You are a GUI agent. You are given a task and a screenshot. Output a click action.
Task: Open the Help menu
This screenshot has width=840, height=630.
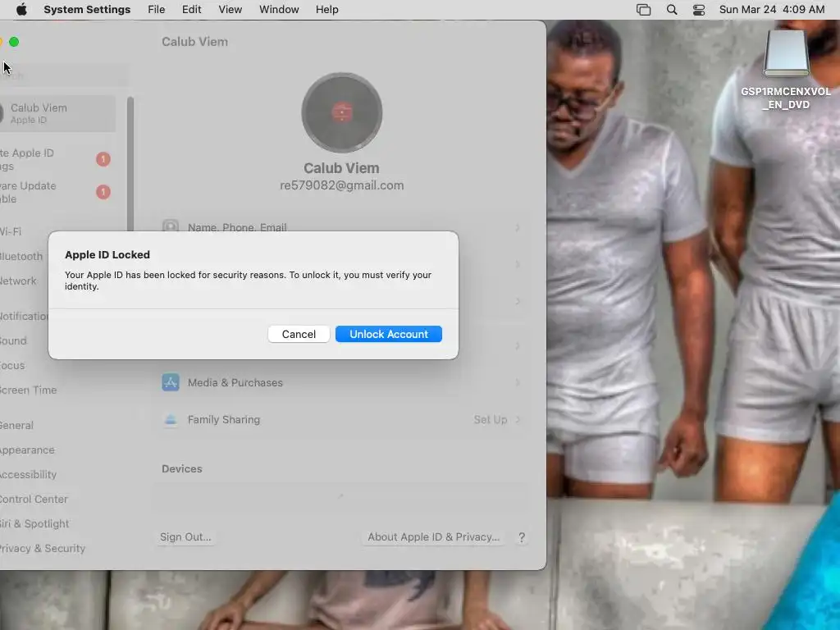326,10
